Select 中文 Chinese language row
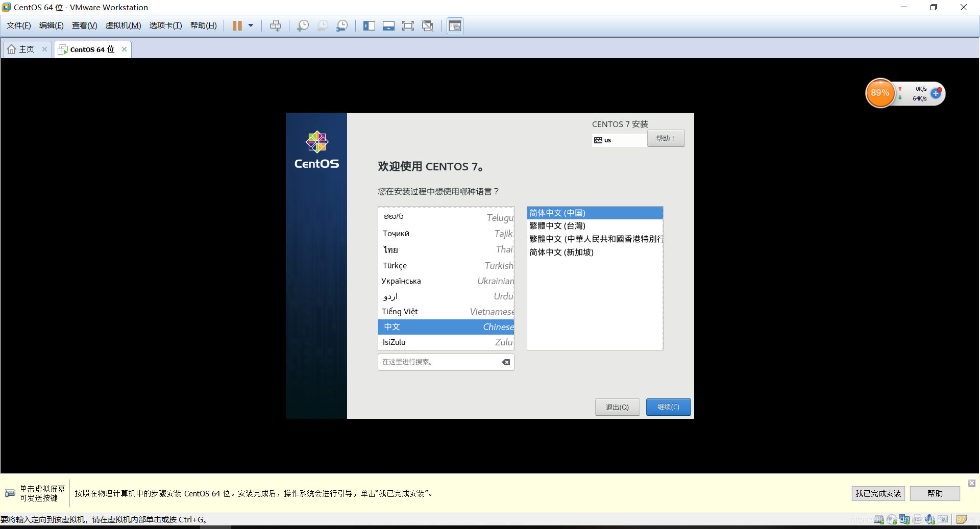Screen dimensions: 980x529 click(x=446, y=326)
